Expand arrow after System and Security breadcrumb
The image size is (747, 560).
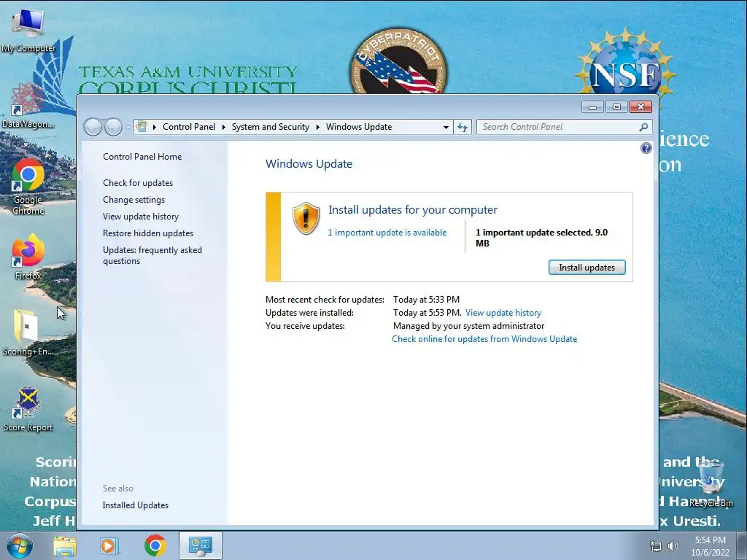(318, 127)
